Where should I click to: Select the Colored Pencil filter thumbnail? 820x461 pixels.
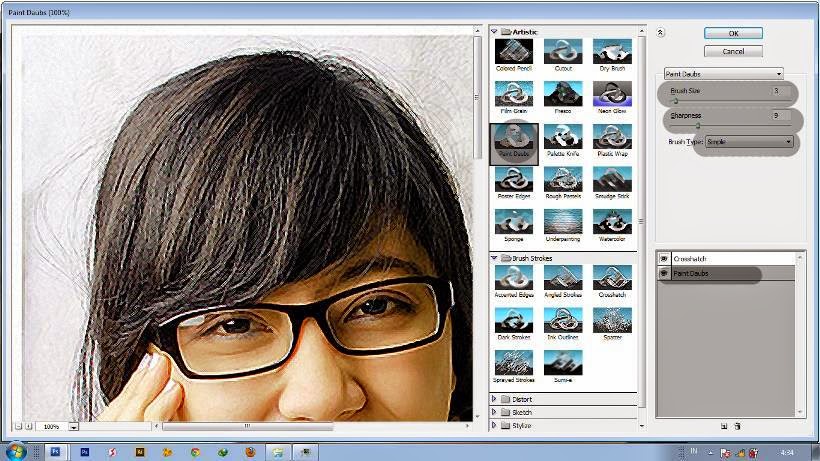(514, 52)
